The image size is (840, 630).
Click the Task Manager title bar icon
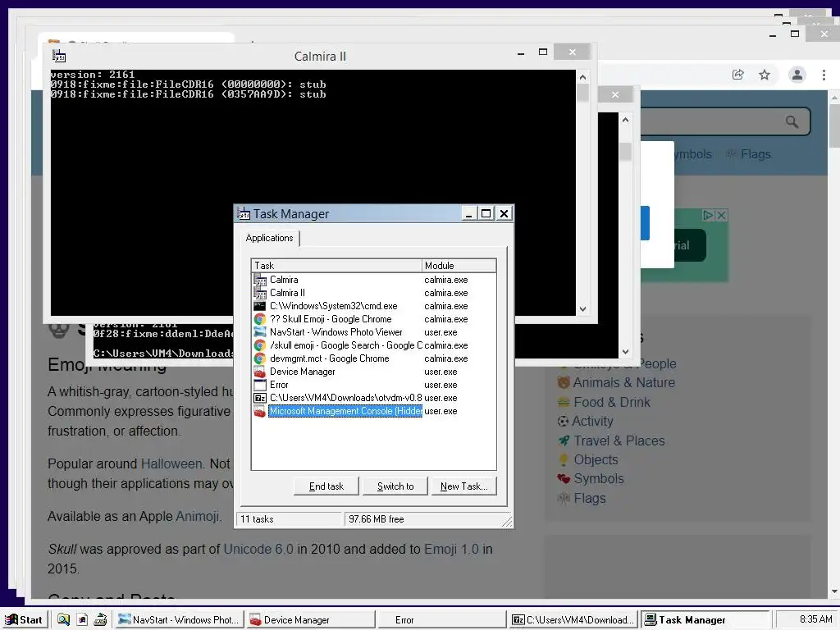(244, 214)
